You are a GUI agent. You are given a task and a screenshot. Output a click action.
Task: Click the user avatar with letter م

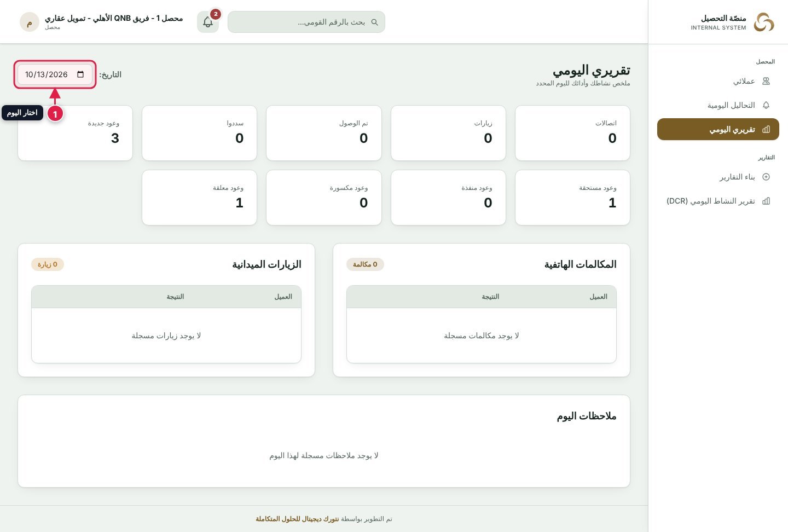point(30,22)
